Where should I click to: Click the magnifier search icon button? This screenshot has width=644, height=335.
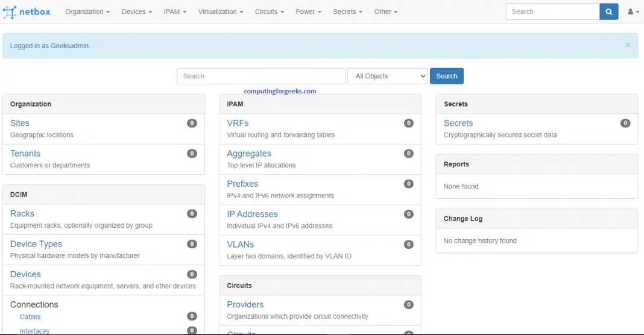click(x=609, y=11)
